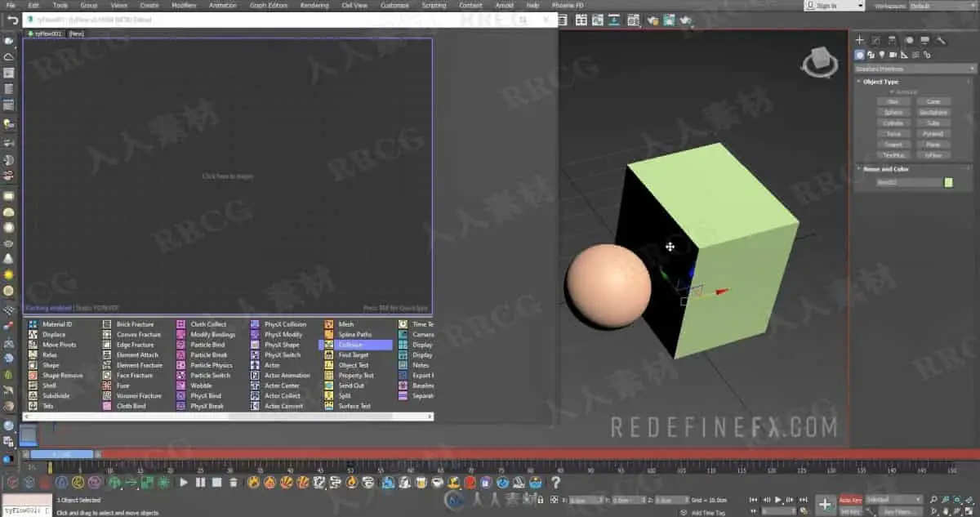Select the Actor Animation operator
The height and width of the screenshot is (517, 980).
click(287, 376)
